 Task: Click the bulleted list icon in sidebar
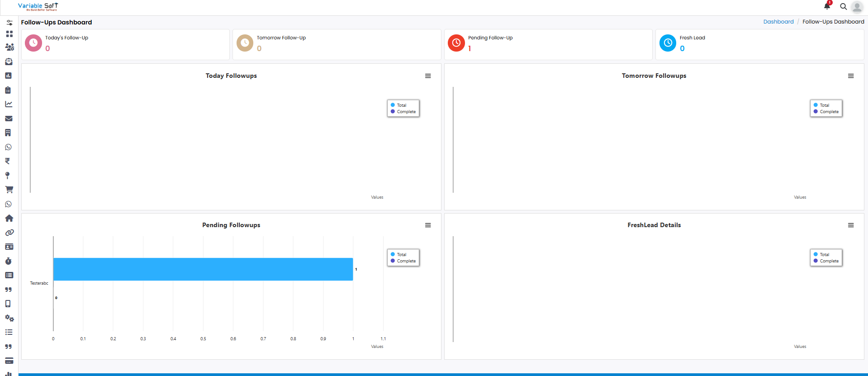[9, 332]
